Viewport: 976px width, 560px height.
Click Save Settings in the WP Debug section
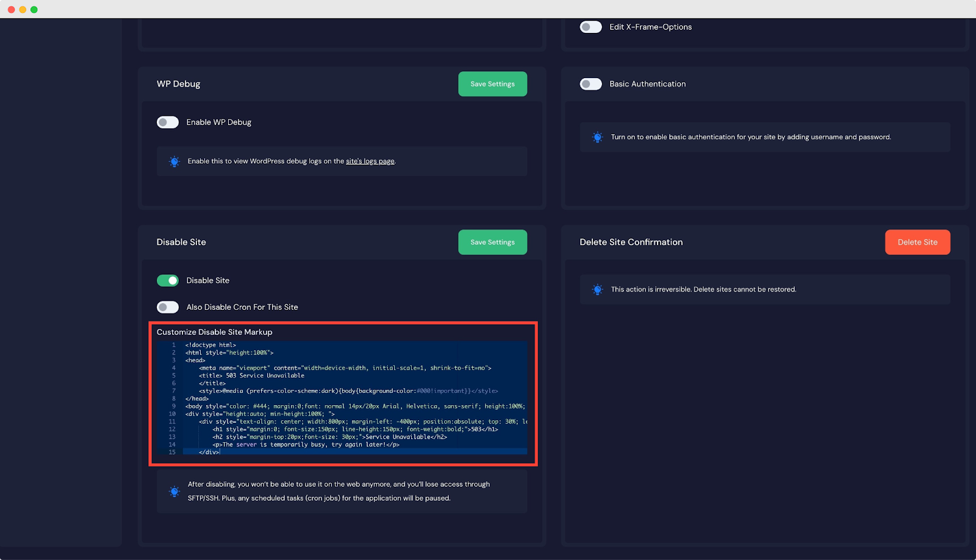[x=492, y=84]
